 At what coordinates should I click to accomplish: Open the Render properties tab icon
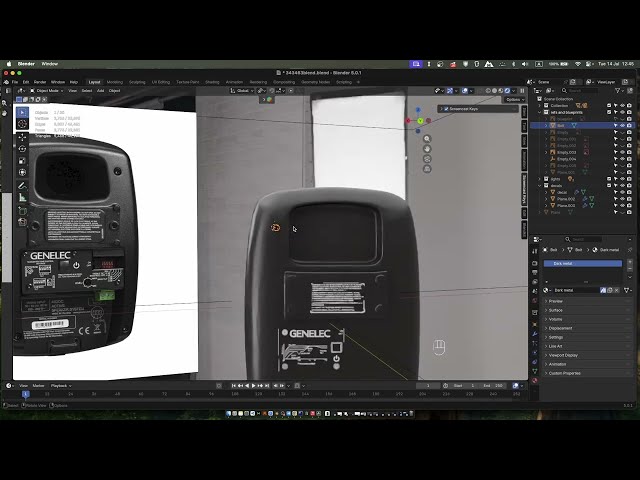[535, 263]
